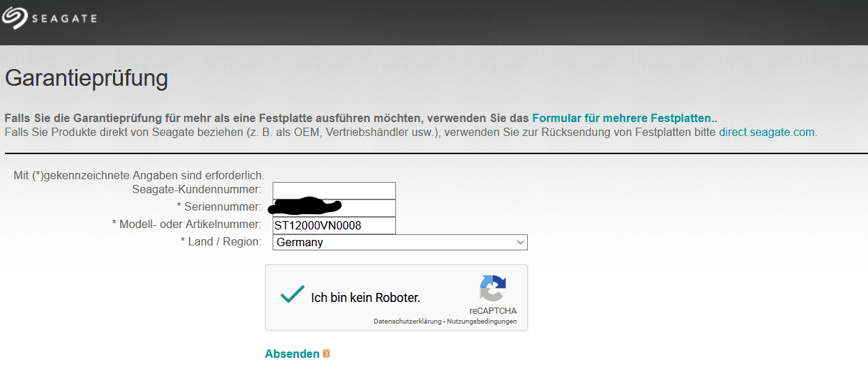868x378 pixels.
Task: Click the '* Modell- oder Artikelnummer:' label
Action: pyautogui.click(x=186, y=225)
